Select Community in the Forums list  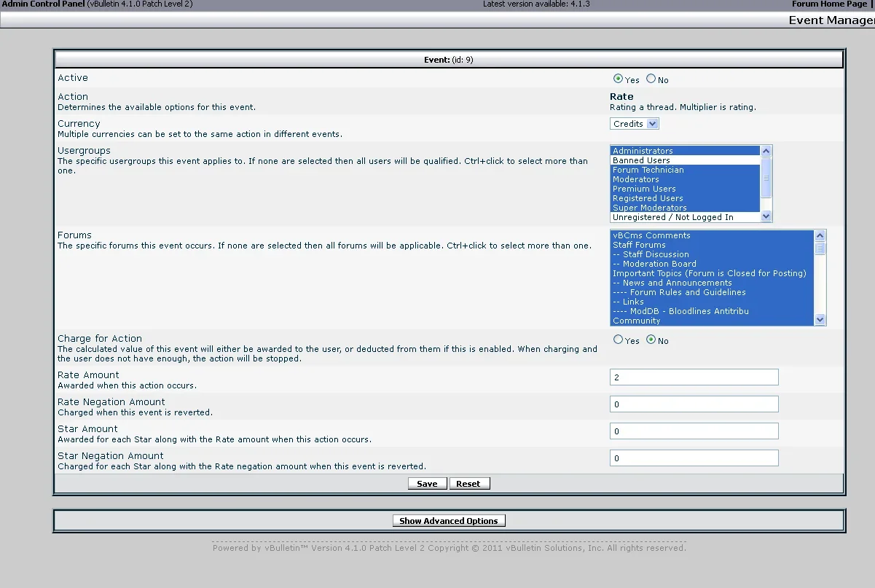713,321
